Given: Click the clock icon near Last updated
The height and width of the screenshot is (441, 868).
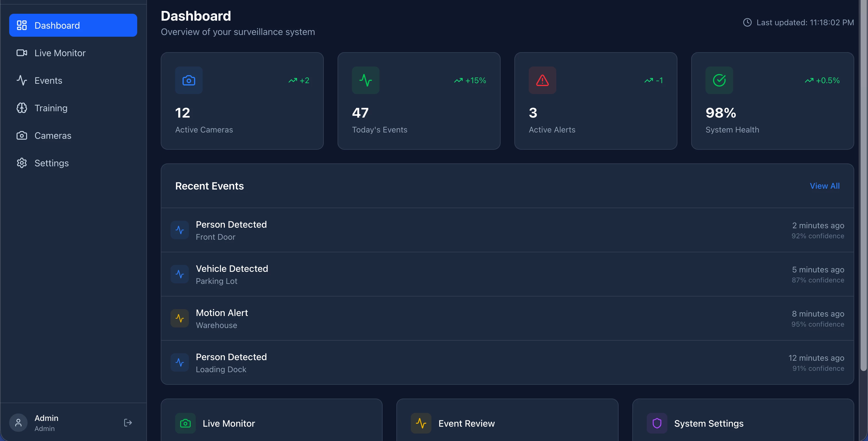Looking at the screenshot, I should (x=747, y=23).
